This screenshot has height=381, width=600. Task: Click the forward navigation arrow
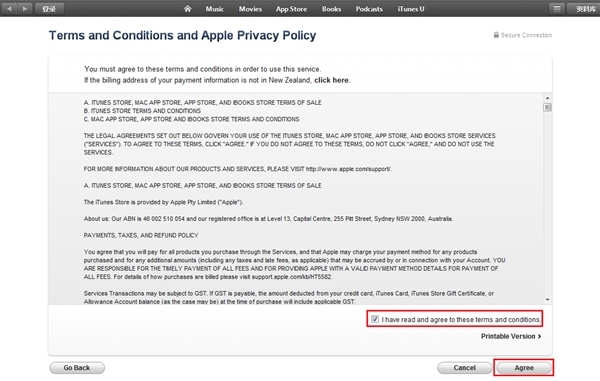click(x=24, y=8)
